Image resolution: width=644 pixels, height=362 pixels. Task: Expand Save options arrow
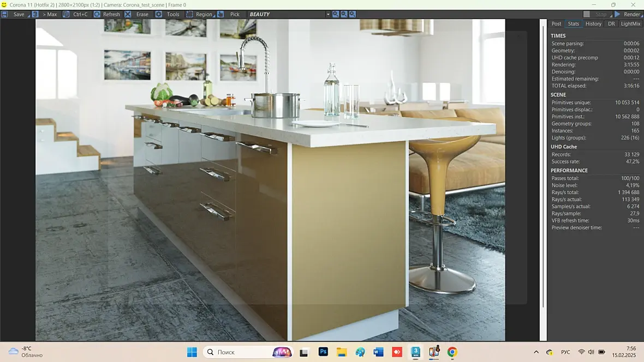[29, 16]
